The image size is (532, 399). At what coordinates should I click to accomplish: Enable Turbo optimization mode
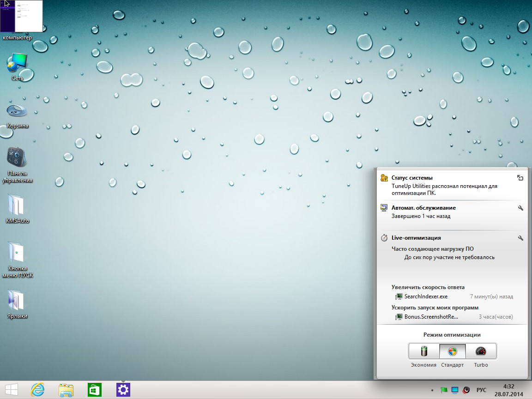point(481,351)
